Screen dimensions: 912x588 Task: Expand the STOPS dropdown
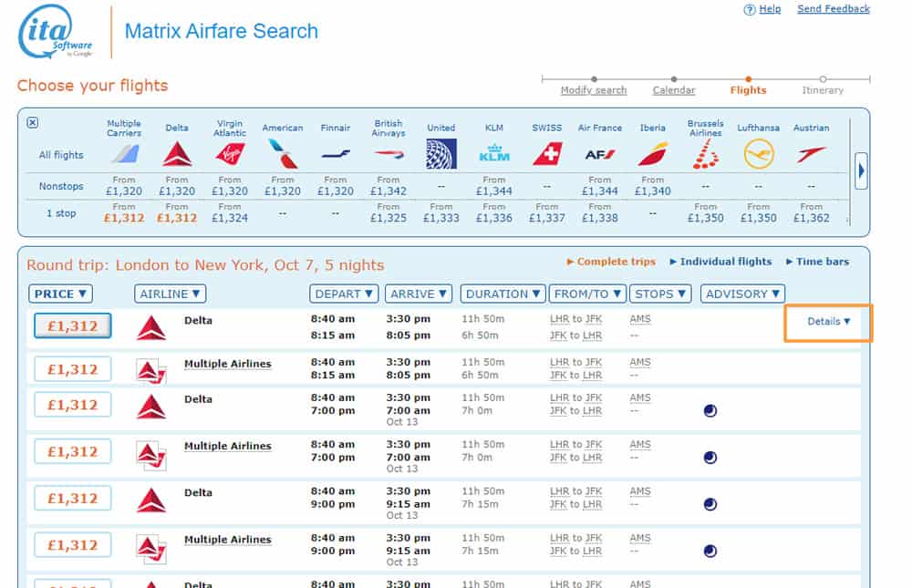tap(660, 294)
